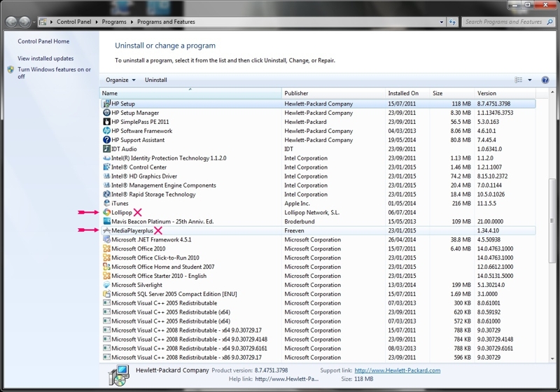Select Intel HD Graphics Driver row
The image size is (560, 392).
144,176
